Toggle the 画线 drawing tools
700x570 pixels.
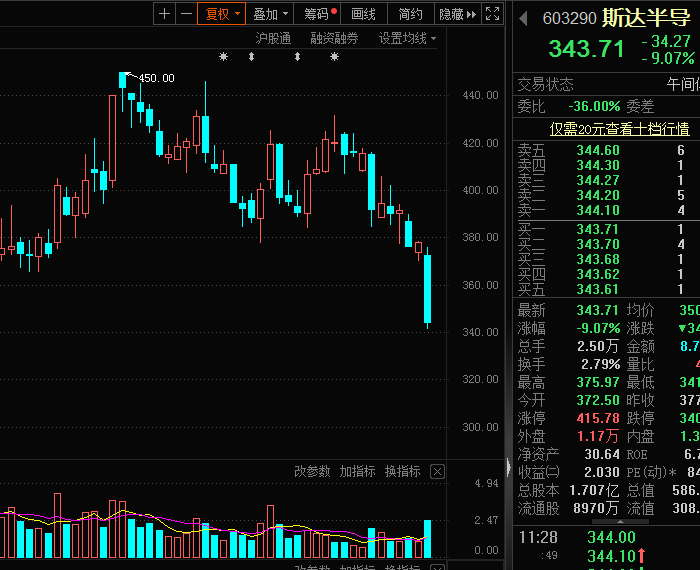pos(364,13)
